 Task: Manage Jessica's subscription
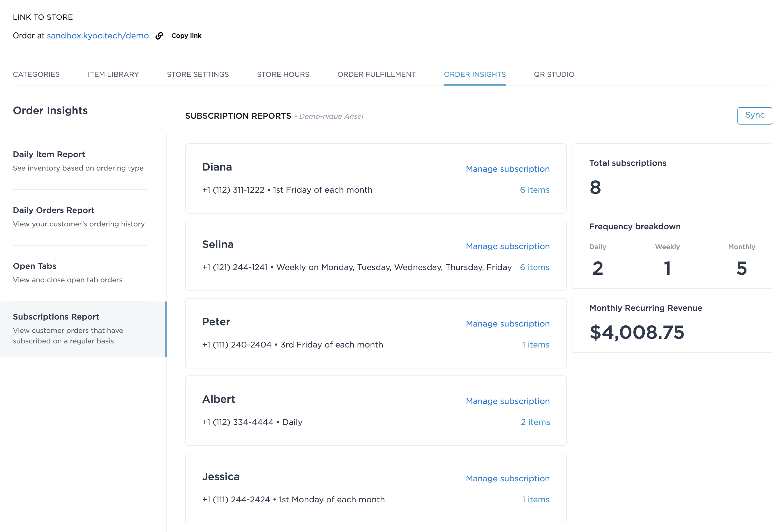click(x=507, y=478)
